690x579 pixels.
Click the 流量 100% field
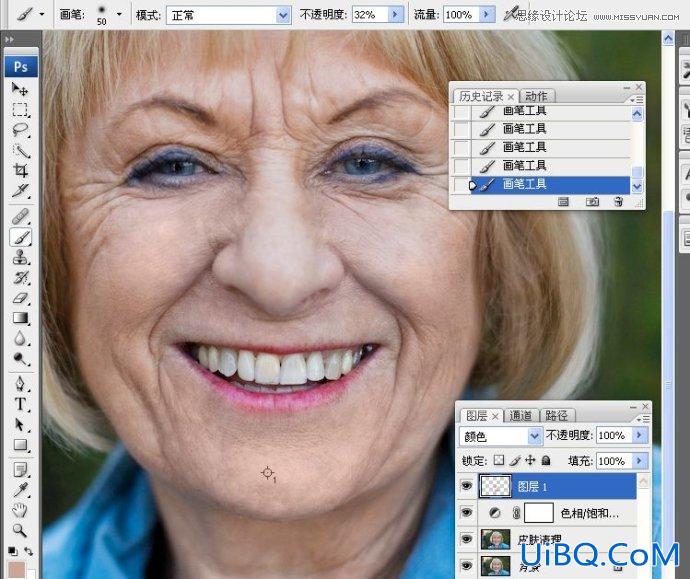click(x=461, y=15)
